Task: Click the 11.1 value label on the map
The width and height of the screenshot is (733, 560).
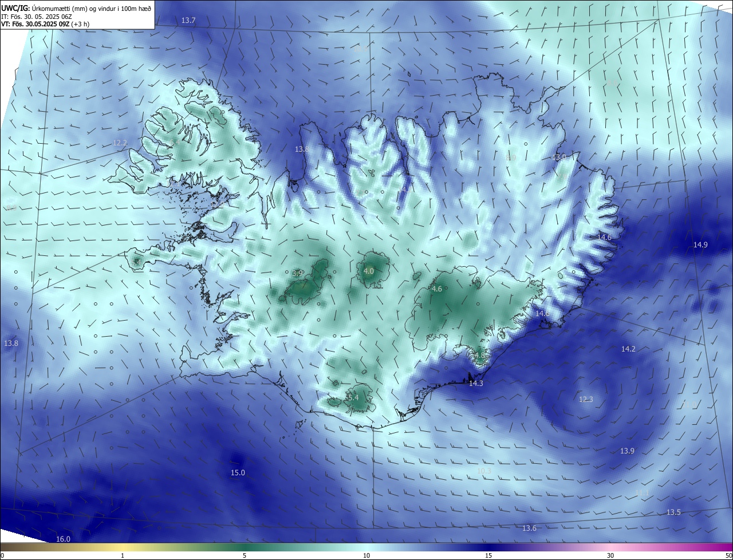Action: [643, 492]
